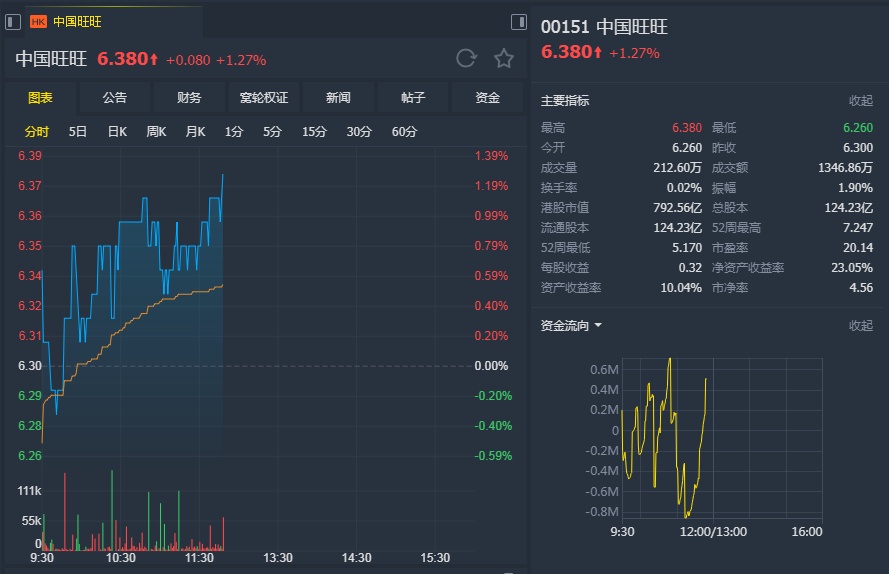Switch to the 资金 tab

tap(488, 98)
